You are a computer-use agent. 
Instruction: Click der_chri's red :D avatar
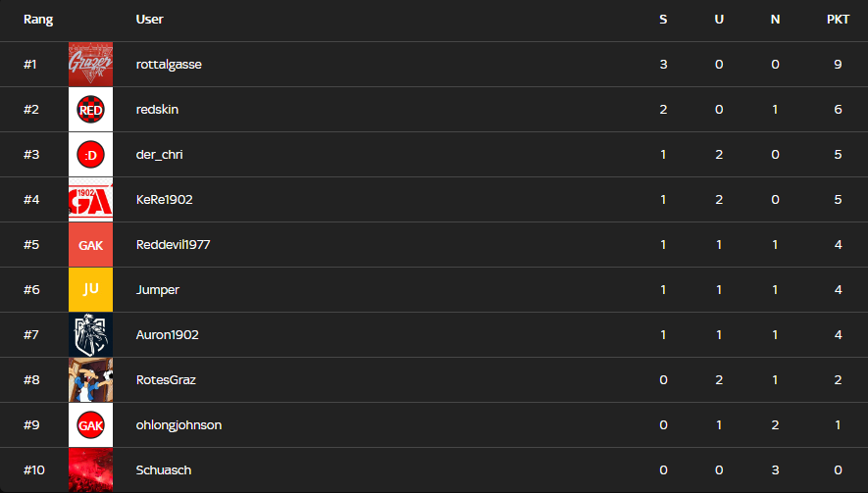pos(90,155)
